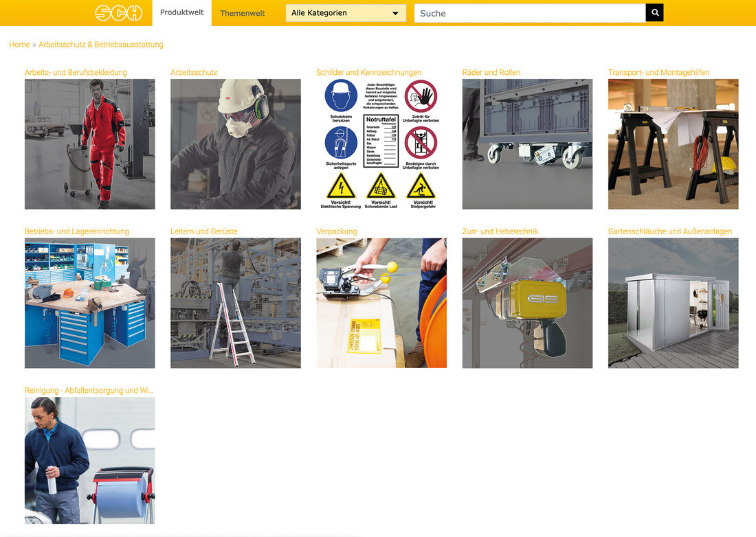Click the strapping tool packaging image
The image size is (756, 537).
[381, 303]
